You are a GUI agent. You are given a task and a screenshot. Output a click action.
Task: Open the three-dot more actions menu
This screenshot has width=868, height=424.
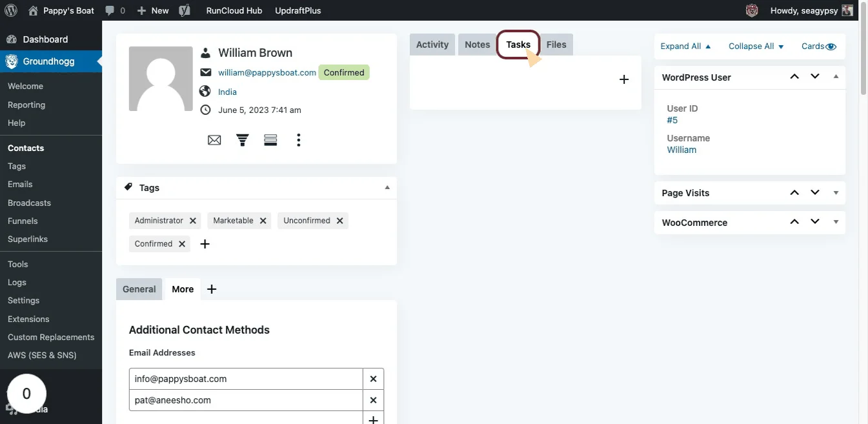[x=298, y=140]
